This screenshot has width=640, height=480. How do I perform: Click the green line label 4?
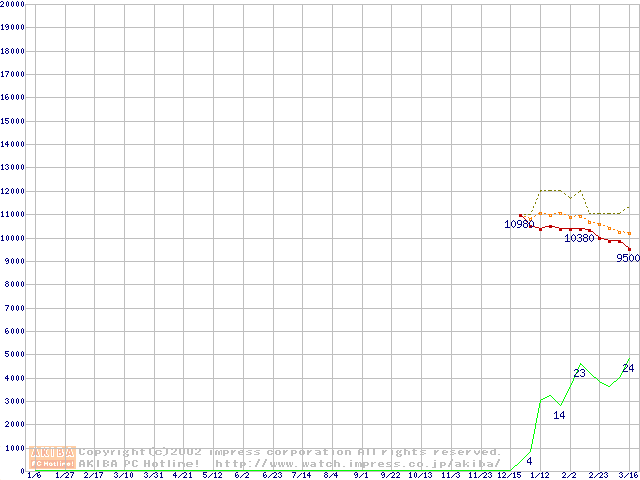pos(529,461)
